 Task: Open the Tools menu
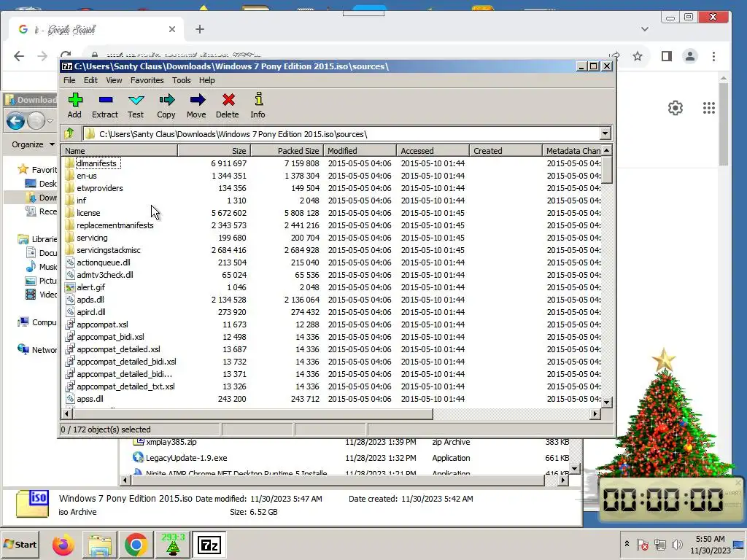click(x=182, y=80)
